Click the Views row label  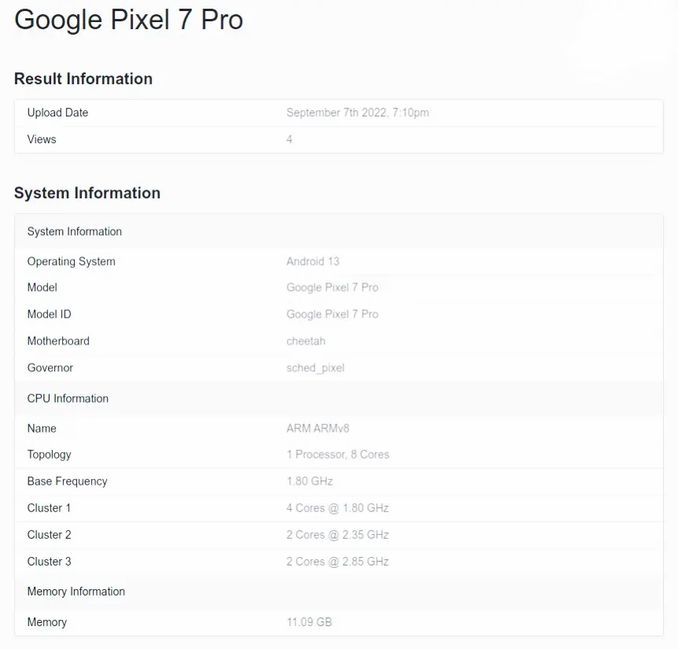pyautogui.click(x=42, y=140)
